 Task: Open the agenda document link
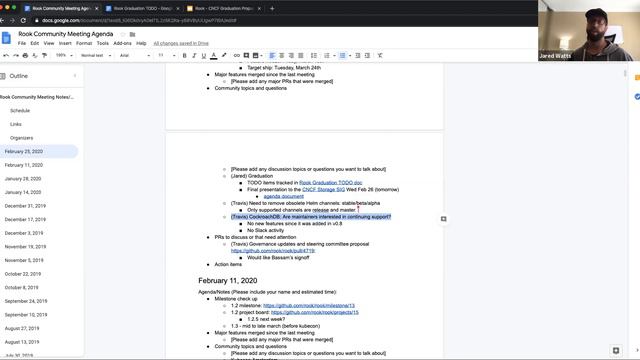click(x=284, y=196)
